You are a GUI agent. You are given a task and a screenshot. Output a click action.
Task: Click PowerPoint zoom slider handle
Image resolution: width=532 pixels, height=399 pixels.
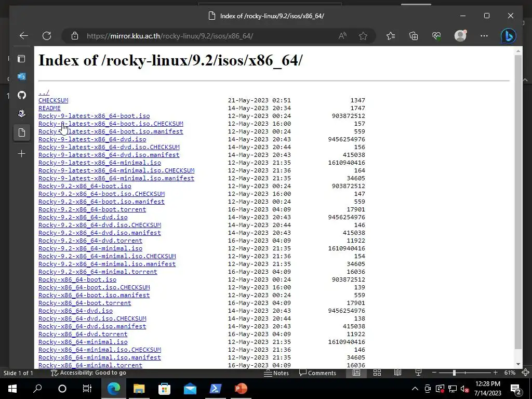pos(454,373)
